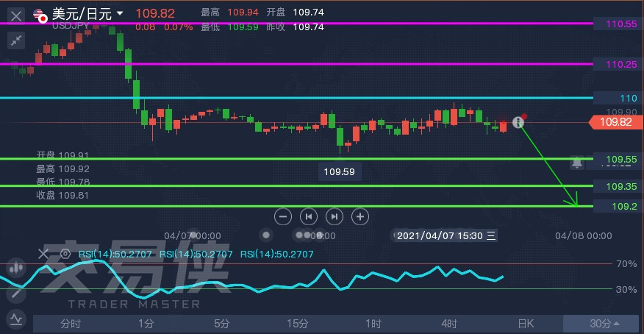Click the 2021/04/07 15:30 date label
Viewport: 644px width, 334px height.
[x=446, y=236]
